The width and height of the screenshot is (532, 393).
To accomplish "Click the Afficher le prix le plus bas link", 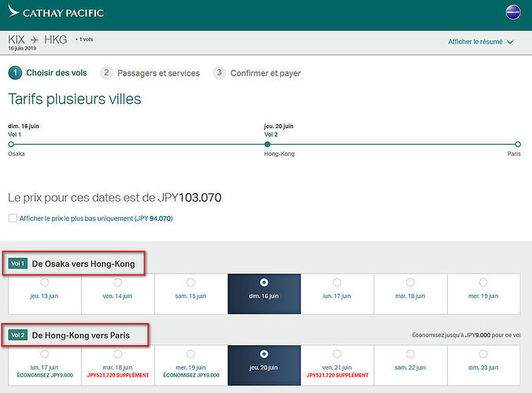I will pyautogui.click(x=96, y=219).
